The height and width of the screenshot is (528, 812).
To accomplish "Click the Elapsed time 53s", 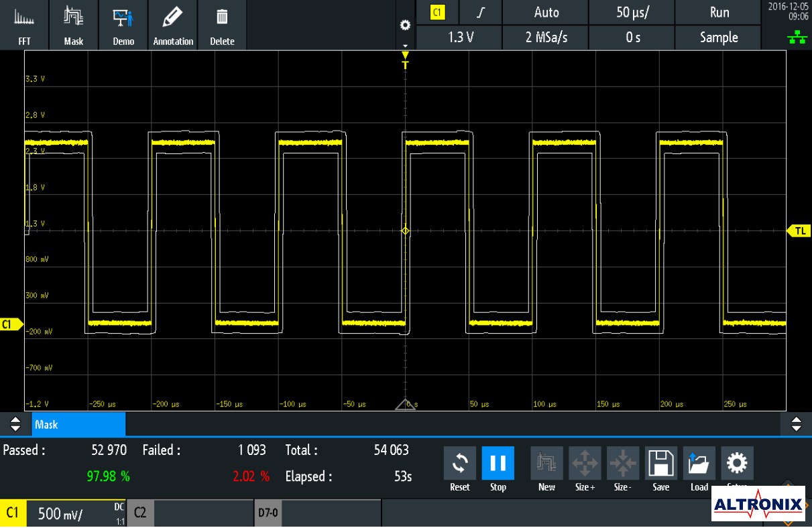I will 403,476.
